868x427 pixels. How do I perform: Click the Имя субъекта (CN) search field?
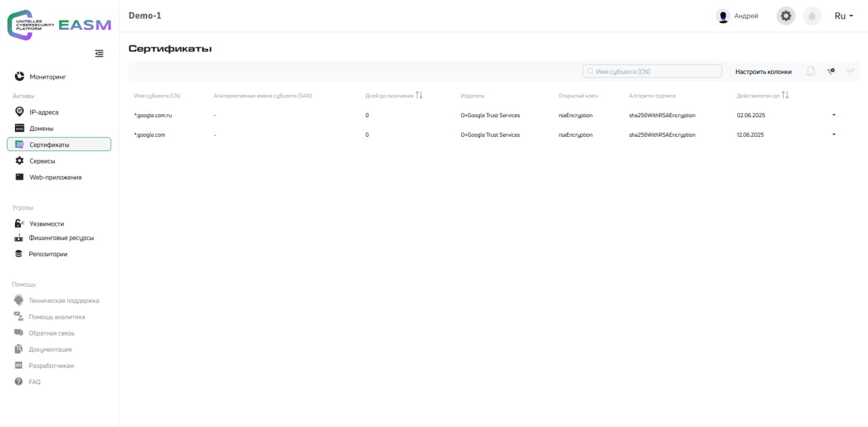(x=652, y=71)
